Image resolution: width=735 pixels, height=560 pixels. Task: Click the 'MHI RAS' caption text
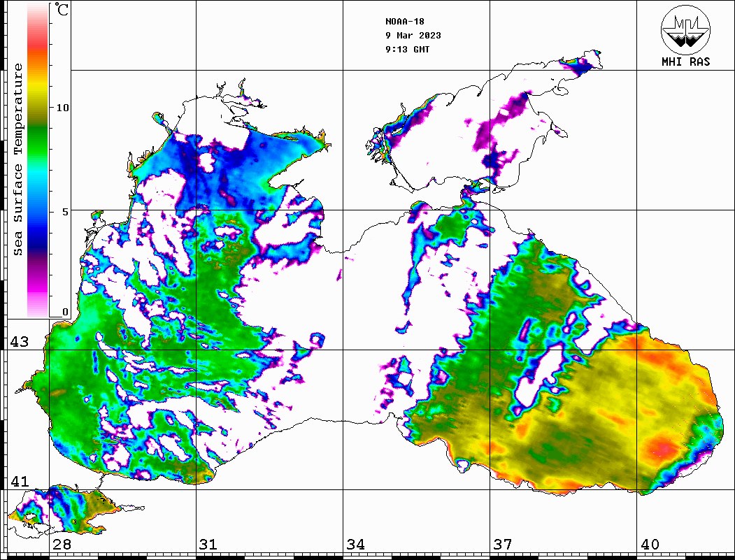point(685,62)
